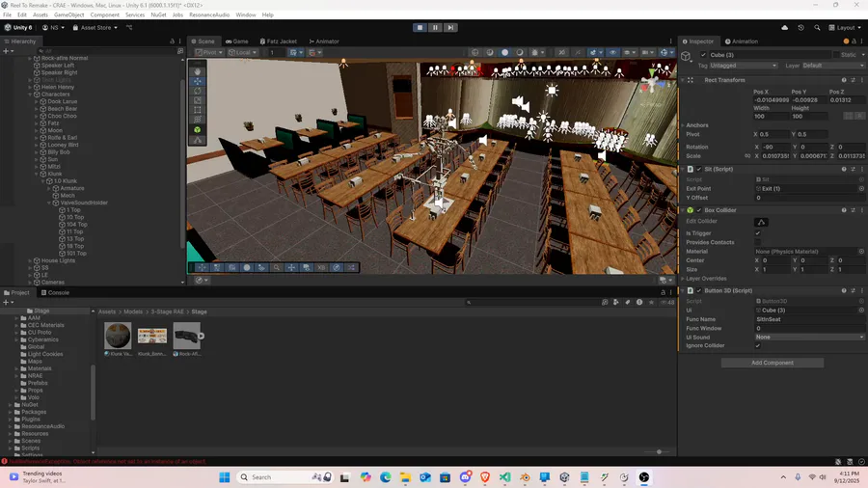This screenshot has width=868, height=488.
Task: Toggle the Static checkbox
Action: coord(836,55)
